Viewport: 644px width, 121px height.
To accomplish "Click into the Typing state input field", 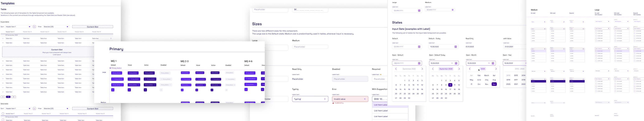I will [310, 99].
